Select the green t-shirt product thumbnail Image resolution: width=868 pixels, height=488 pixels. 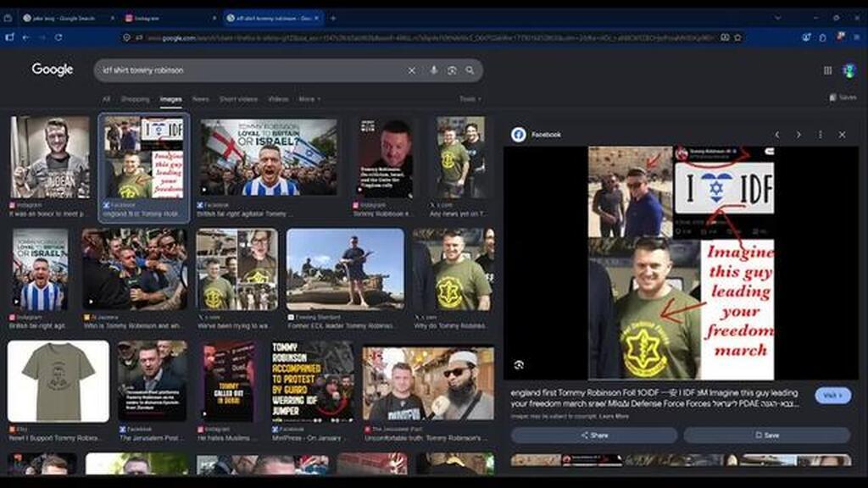coord(58,382)
